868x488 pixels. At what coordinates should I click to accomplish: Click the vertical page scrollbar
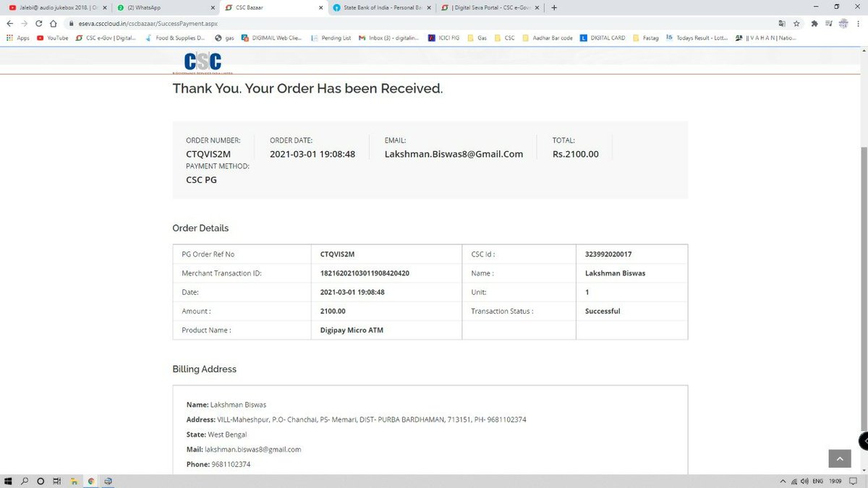pos(864,289)
